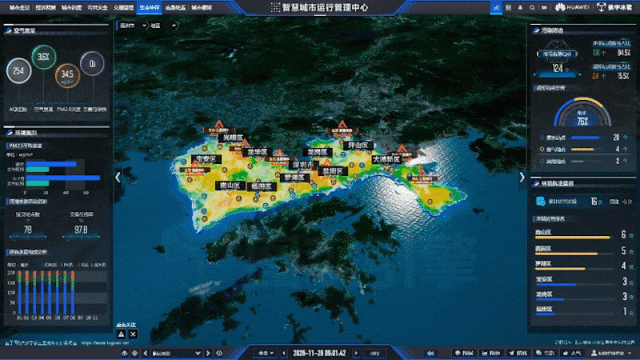This screenshot has height=360, width=640.
Task: Select the highlighted blue tab in top navigation
Action: (x=149, y=7)
